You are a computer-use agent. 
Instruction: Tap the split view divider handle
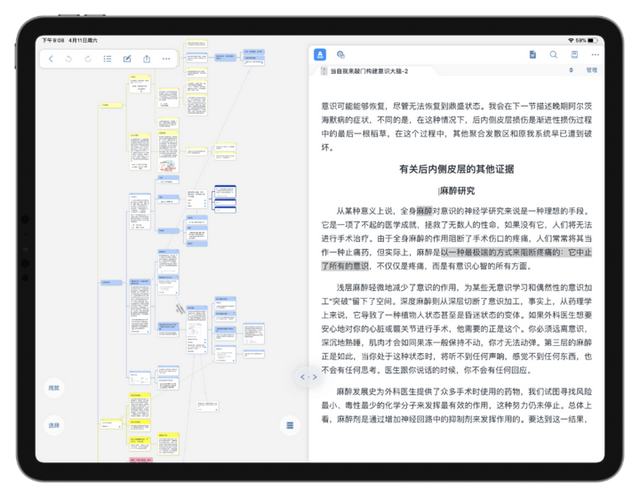309,377
